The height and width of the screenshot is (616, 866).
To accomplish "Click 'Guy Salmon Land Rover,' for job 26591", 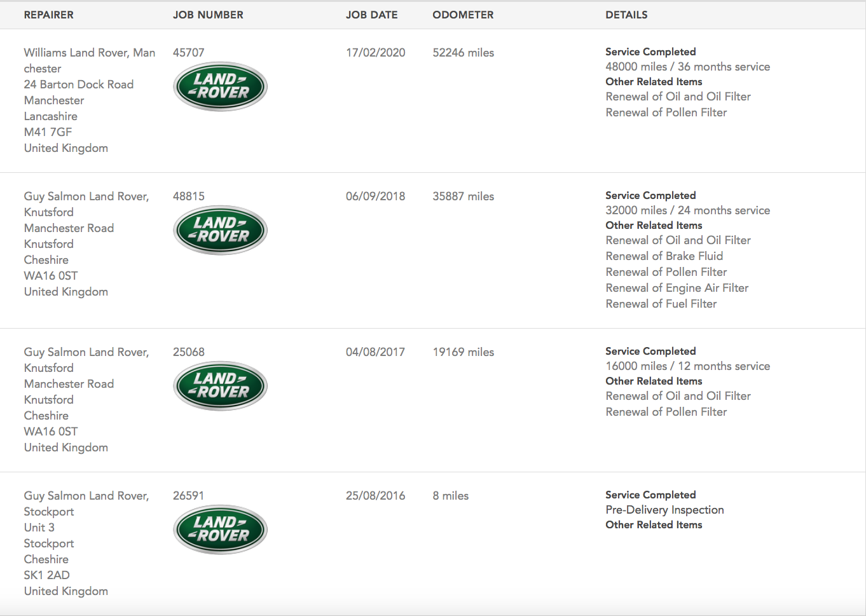I will point(86,496).
